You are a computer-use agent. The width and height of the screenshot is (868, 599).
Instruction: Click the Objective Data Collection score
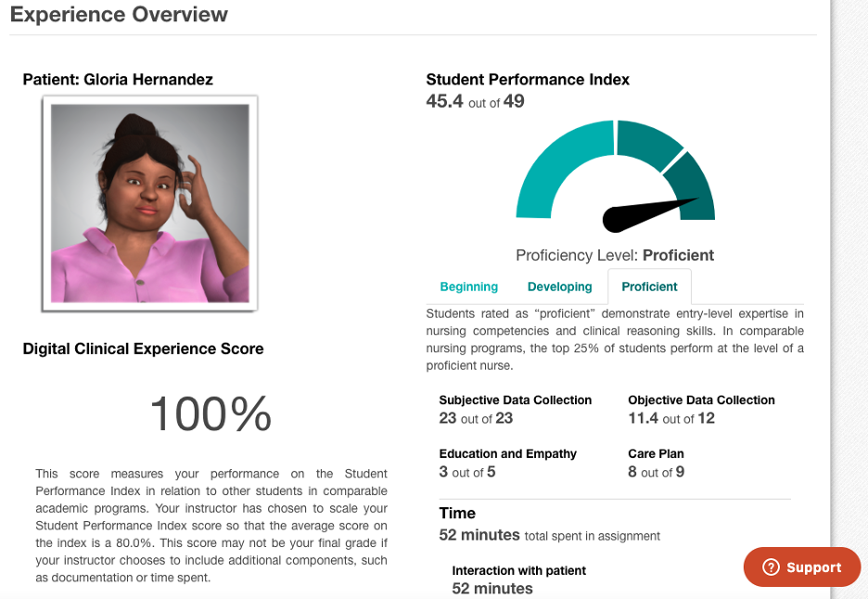[x=660, y=418]
